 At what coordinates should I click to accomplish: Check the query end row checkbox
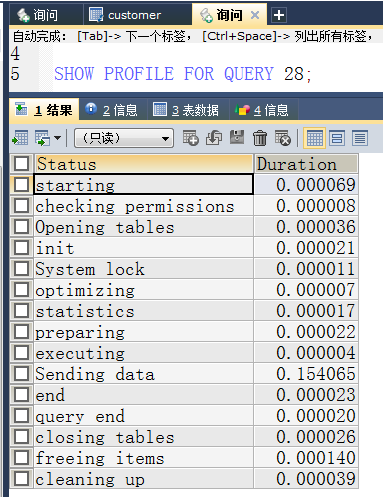21,416
